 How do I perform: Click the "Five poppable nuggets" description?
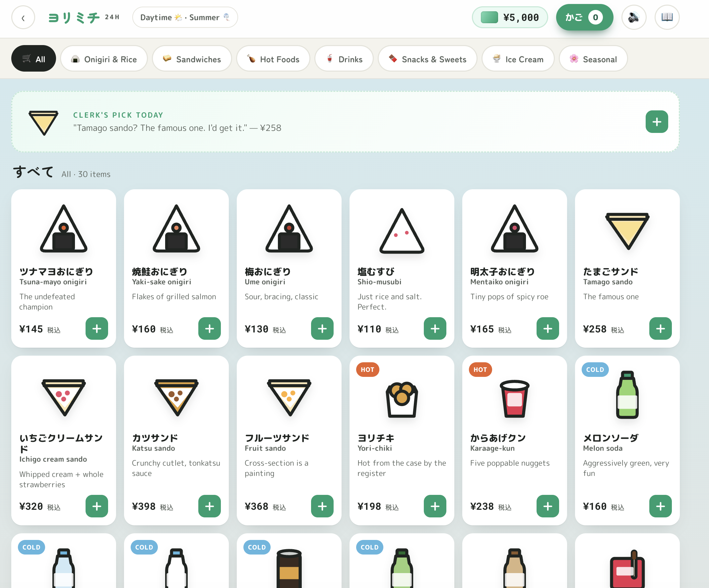point(510,463)
